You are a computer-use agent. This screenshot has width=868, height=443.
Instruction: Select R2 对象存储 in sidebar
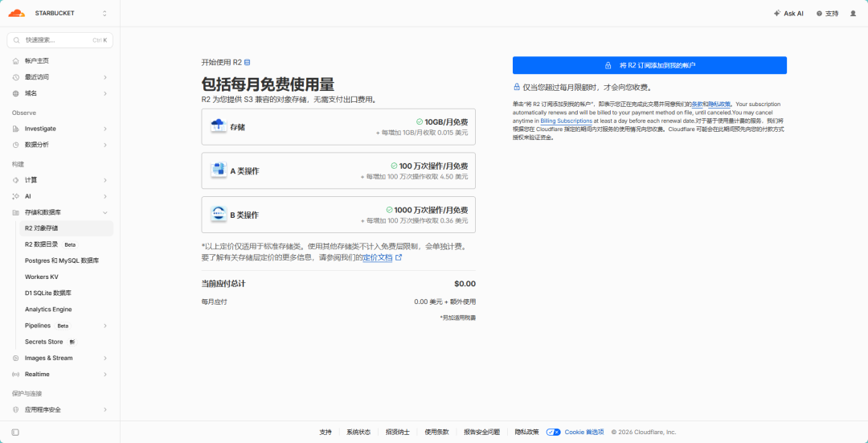tap(66, 228)
